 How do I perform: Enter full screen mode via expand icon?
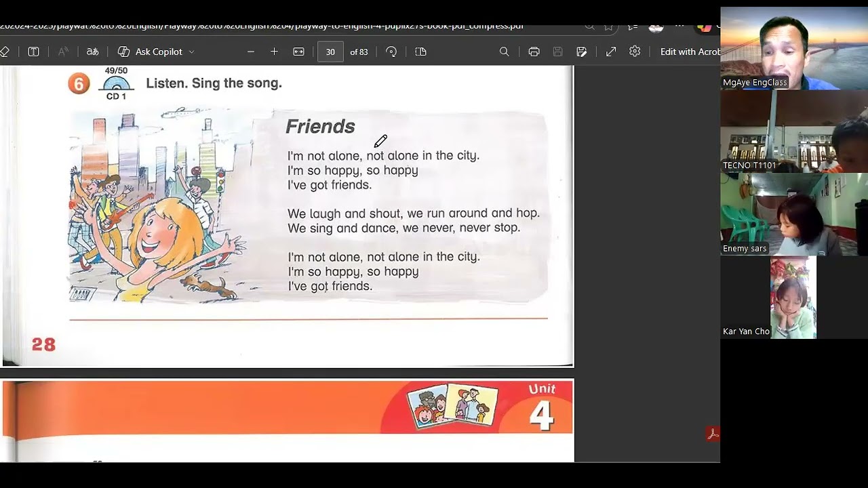pyautogui.click(x=611, y=52)
